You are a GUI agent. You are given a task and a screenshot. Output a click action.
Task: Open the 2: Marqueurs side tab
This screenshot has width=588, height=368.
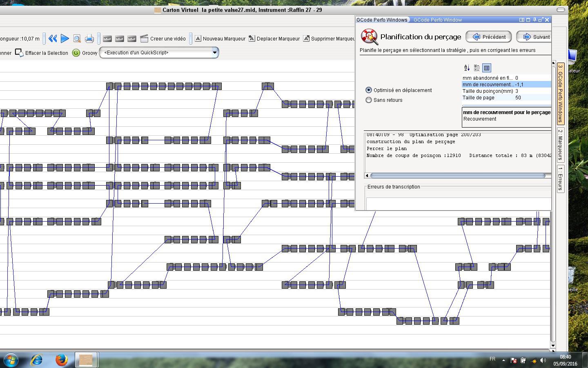[560, 145]
